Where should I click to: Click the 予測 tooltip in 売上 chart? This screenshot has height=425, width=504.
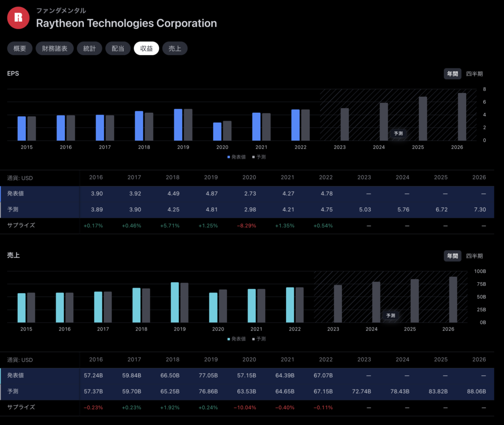[390, 315]
